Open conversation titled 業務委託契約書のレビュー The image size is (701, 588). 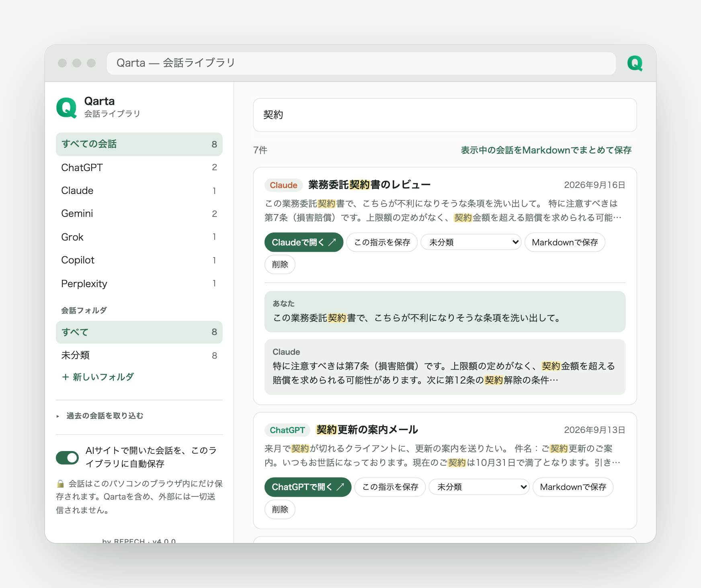(369, 185)
